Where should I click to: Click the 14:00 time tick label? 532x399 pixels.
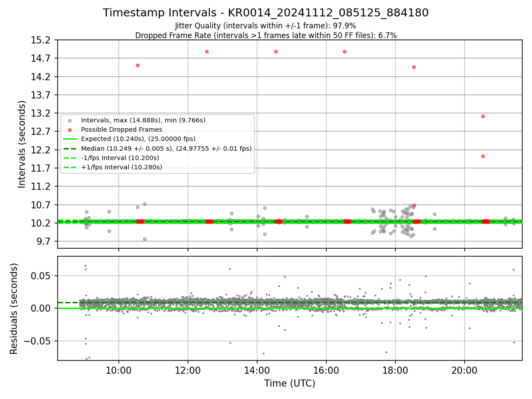pos(257,370)
